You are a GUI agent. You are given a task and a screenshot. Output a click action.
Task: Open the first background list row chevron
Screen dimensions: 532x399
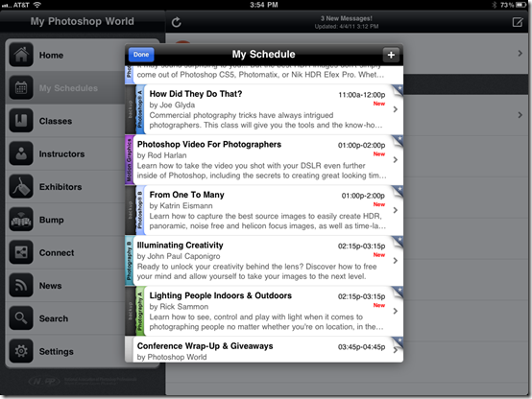click(x=520, y=53)
